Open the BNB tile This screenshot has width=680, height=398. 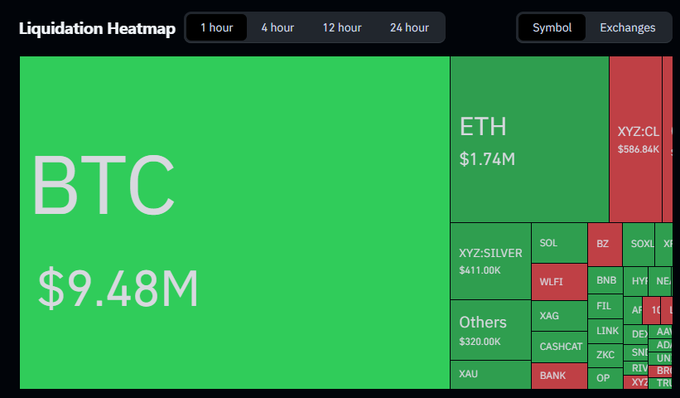click(x=605, y=281)
